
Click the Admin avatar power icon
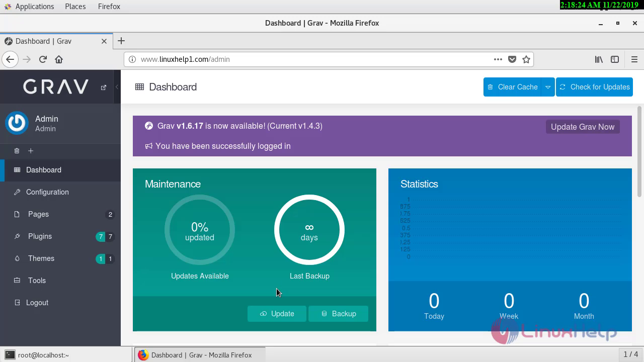[x=17, y=123]
